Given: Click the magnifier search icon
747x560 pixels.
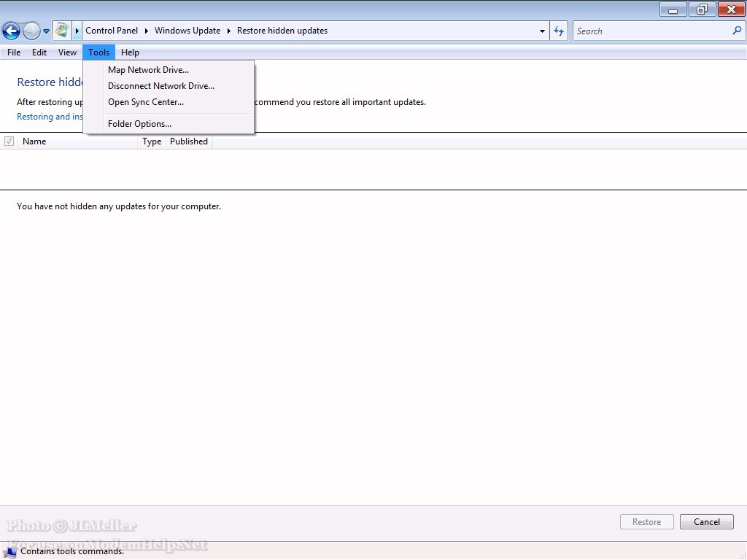Looking at the screenshot, I should point(737,31).
